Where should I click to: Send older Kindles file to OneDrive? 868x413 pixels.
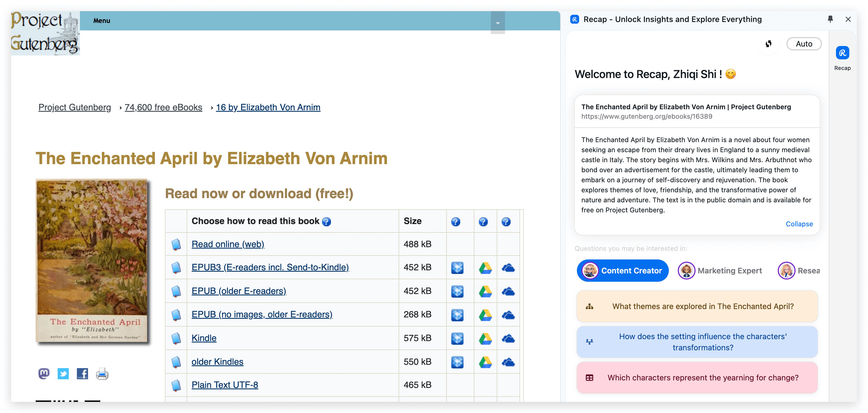[x=508, y=362]
